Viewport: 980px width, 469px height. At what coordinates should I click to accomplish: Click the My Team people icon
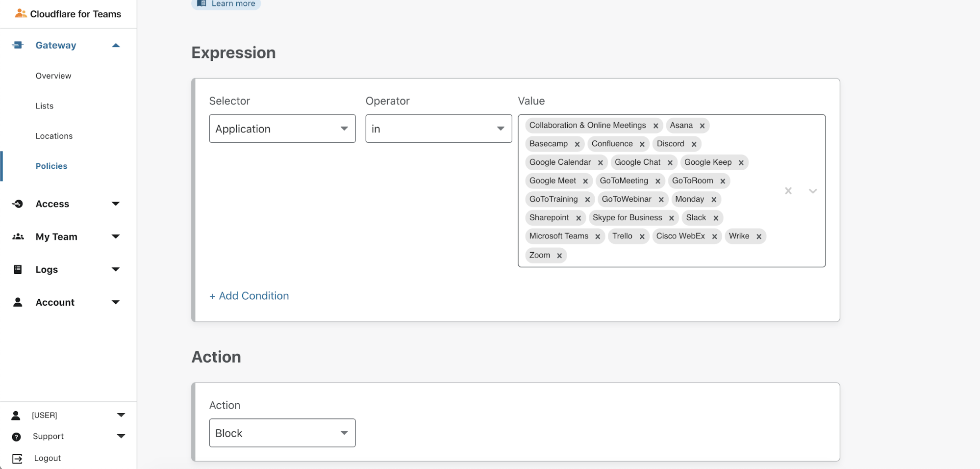point(18,236)
